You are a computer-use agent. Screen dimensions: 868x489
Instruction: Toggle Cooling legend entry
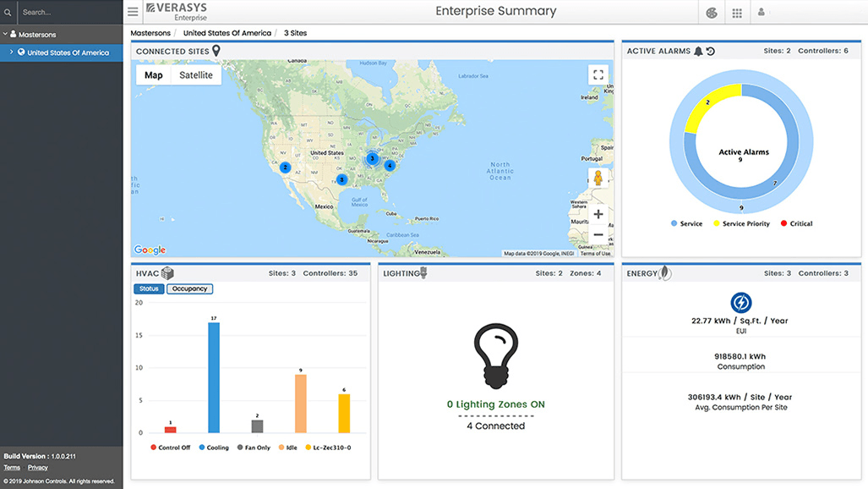[214, 448]
